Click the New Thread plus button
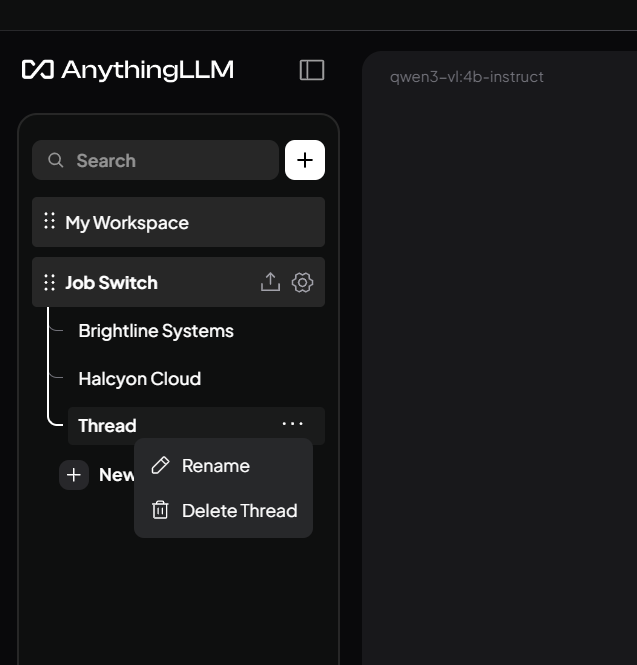The height and width of the screenshot is (665, 637). tap(74, 475)
